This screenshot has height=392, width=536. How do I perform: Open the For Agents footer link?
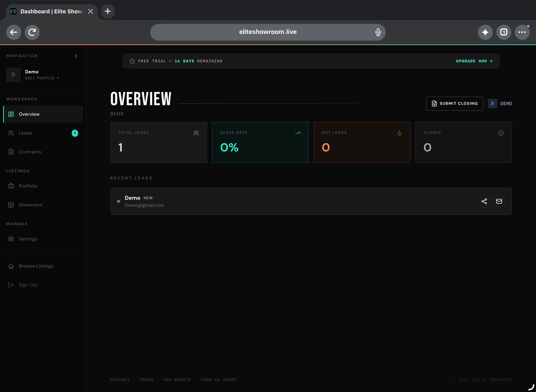177,380
